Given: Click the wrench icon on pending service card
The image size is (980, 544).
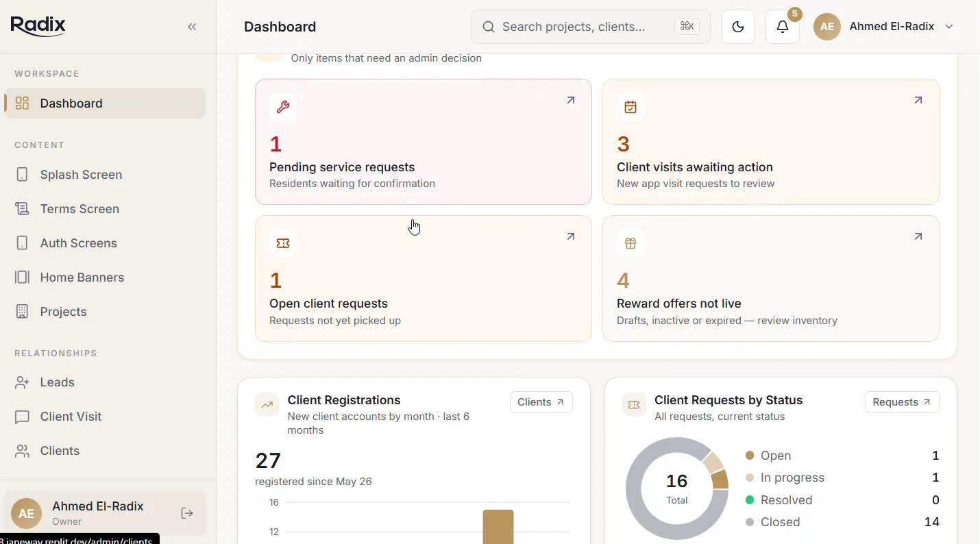Looking at the screenshot, I should pyautogui.click(x=283, y=107).
